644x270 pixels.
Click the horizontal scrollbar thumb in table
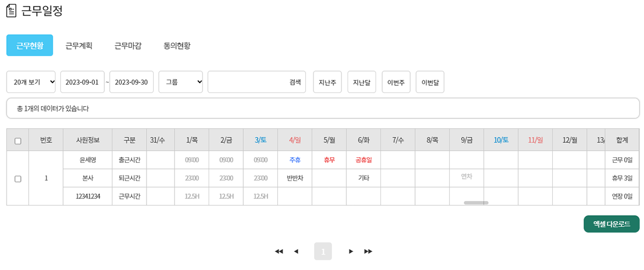click(x=476, y=202)
